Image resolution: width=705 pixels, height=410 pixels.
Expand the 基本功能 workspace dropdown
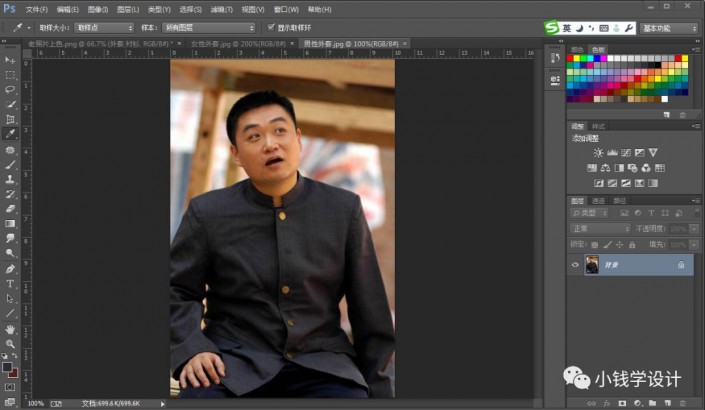669,28
